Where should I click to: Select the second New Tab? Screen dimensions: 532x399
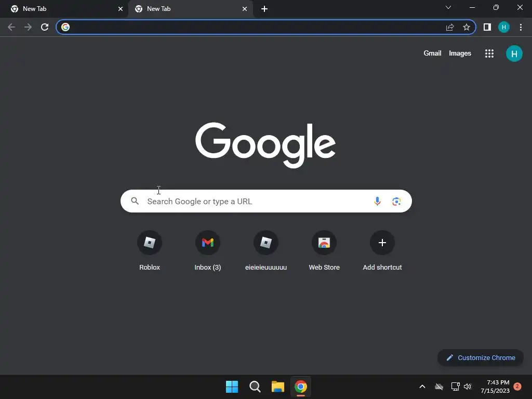[x=190, y=9]
